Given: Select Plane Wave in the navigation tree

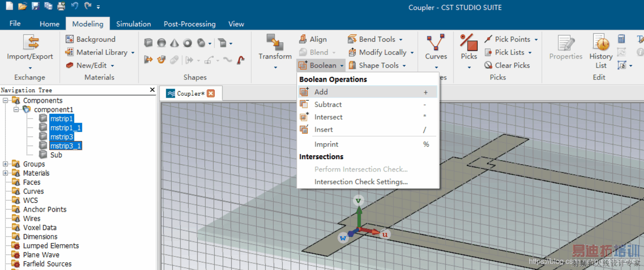Looking at the screenshot, I should pyautogui.click(x=41, y=255).
